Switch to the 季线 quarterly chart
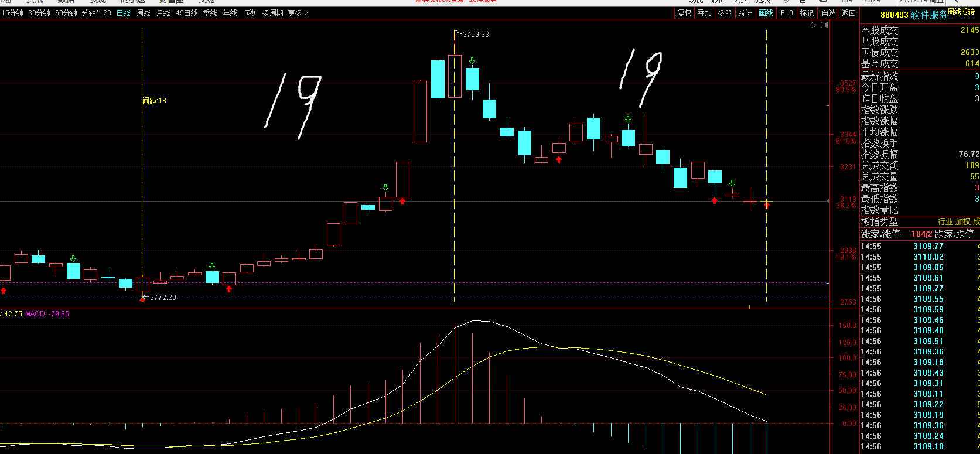The image size is (980, 454). (x=210, y=13)
